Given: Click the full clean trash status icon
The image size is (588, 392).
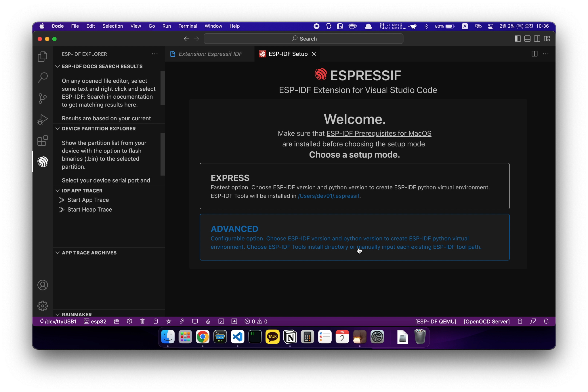Looking at the screenshot, I should [x=142, y=321].
